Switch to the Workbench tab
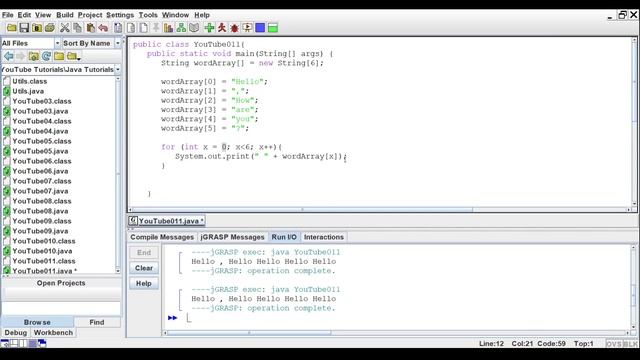Viewport: 640px width, 360px height. coord(53,332)
